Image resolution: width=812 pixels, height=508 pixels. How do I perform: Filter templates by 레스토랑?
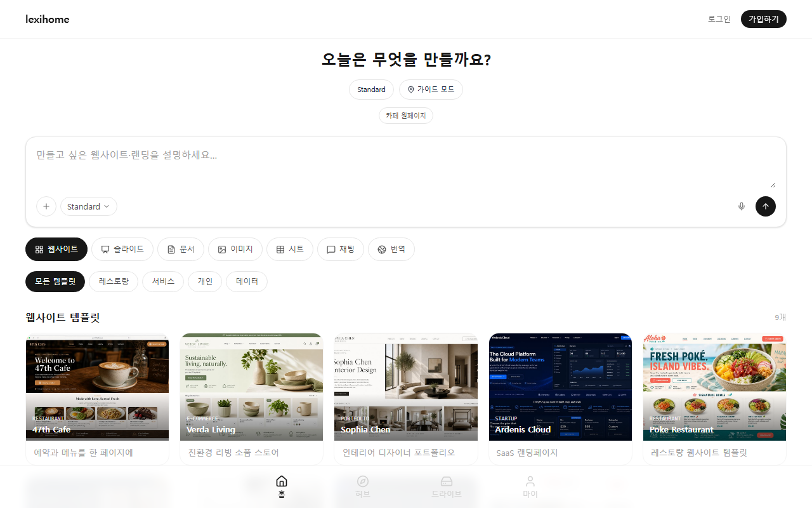click(114, 281)
